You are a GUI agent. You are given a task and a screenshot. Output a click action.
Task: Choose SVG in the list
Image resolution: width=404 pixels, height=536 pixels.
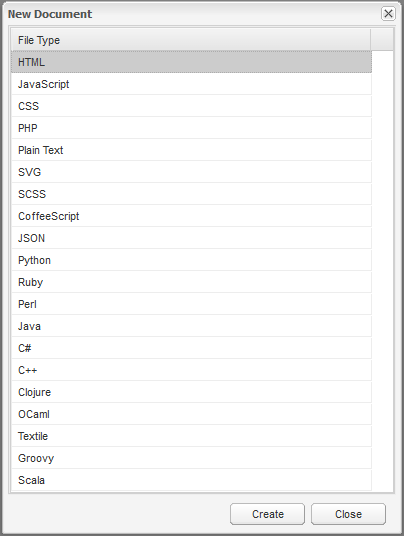point(191,172)
